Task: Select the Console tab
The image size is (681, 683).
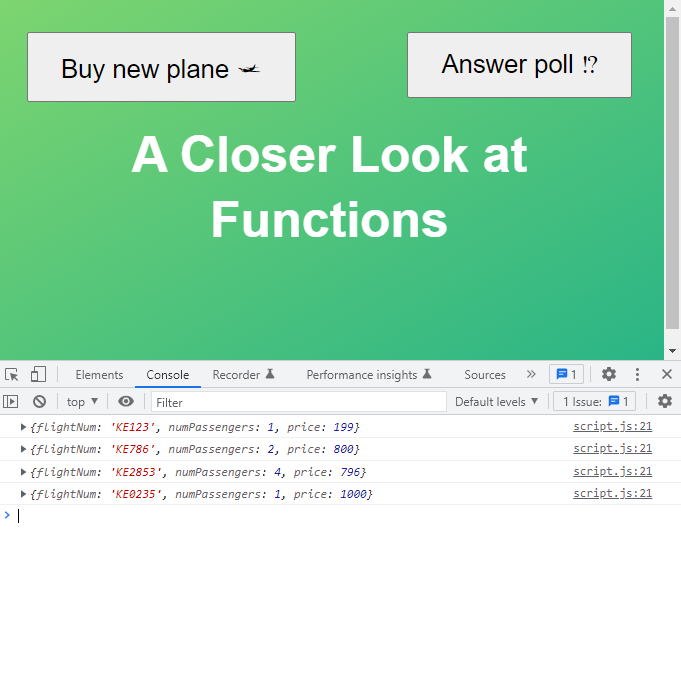Action: 168,375
